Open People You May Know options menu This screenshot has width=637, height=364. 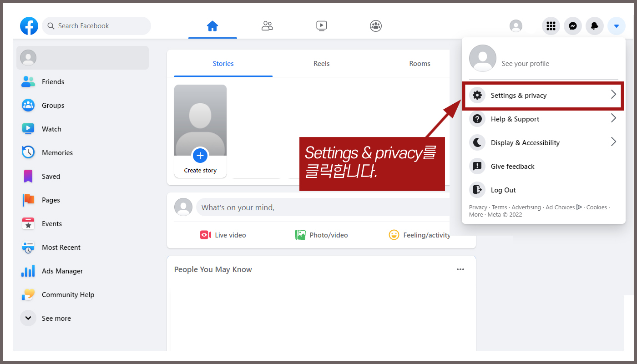pos(460,269)
